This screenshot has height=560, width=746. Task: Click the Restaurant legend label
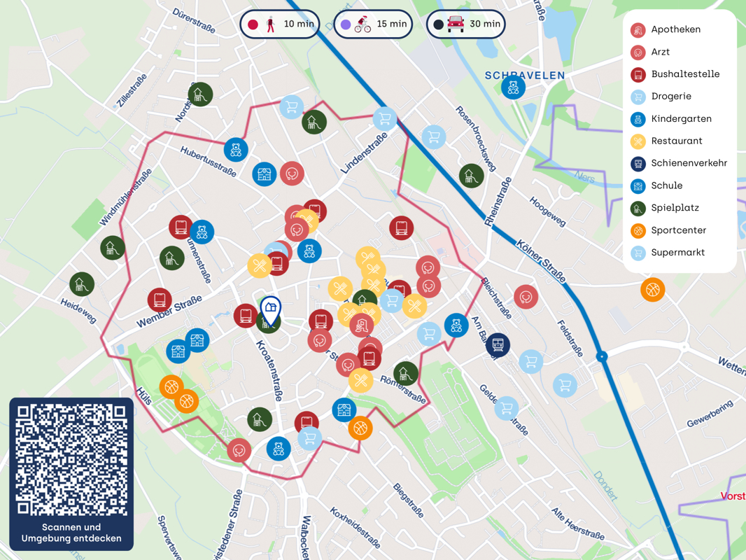(x=676, y=141)
